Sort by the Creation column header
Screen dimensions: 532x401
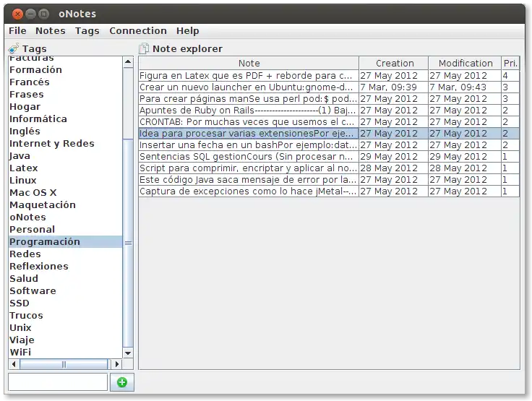394,63
